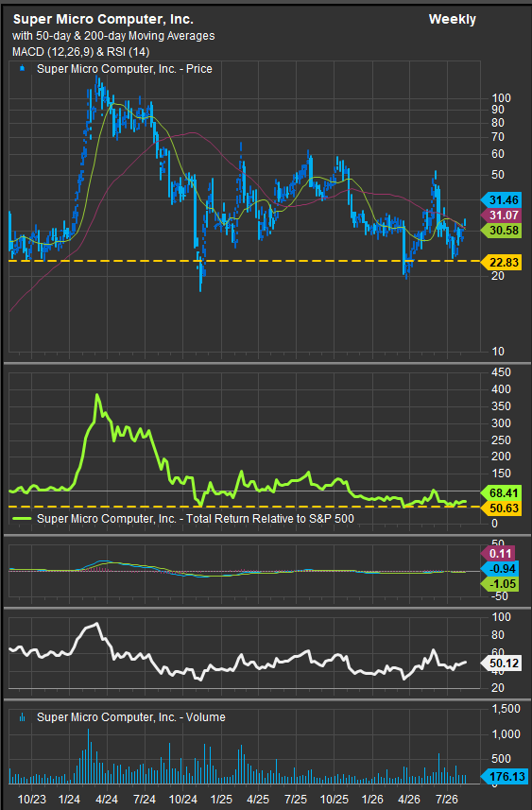Click the white 50.12 RSI value tag

click(501, 663)
